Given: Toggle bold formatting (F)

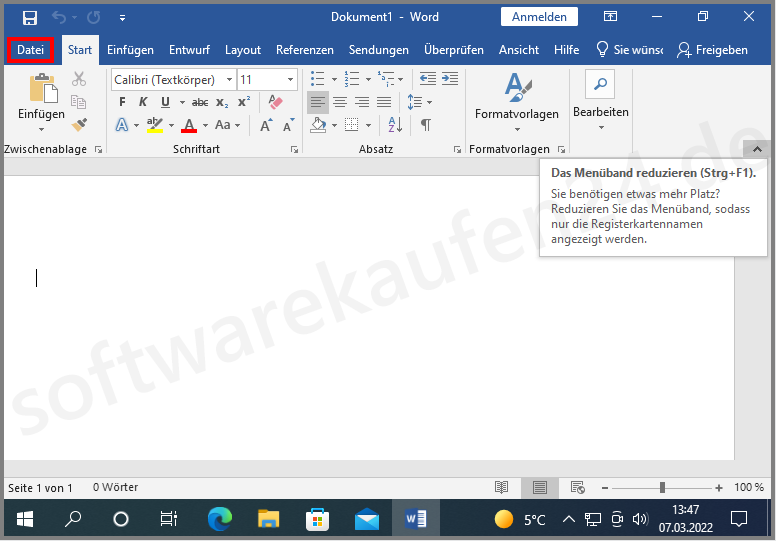Looking at the screenshot, I should 122,102.
